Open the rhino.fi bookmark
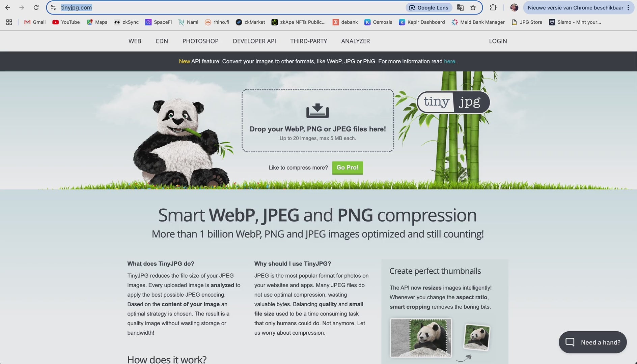637x364 pixels. pyautogui.click(x=217, y=22)
